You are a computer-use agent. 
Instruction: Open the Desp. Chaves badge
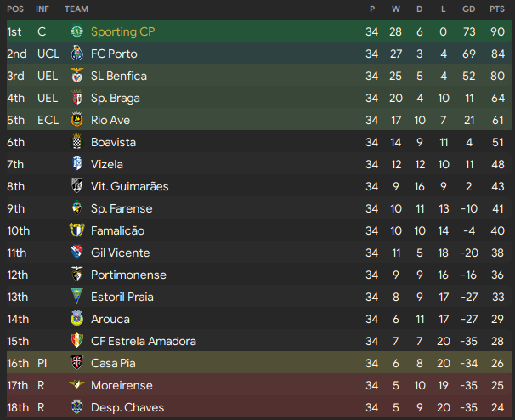click(77, 407)
